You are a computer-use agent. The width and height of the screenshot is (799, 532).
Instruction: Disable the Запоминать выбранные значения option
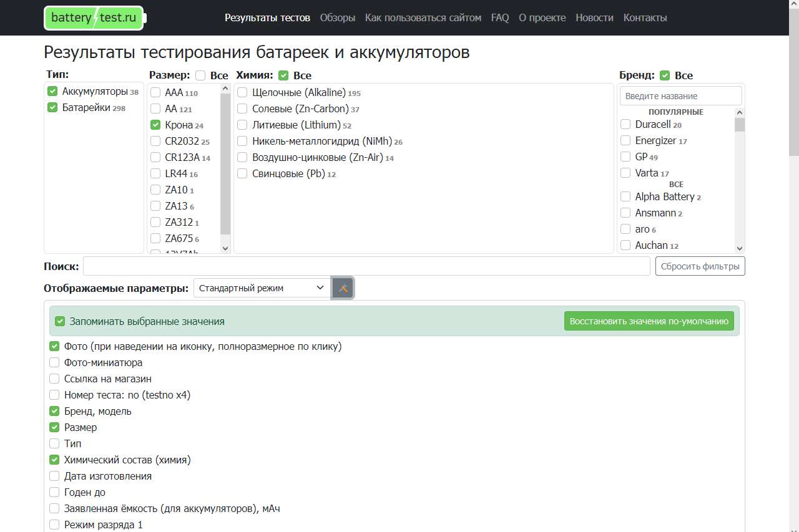pos(60,321)
